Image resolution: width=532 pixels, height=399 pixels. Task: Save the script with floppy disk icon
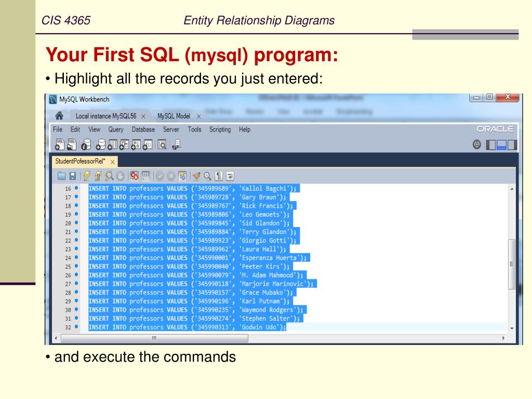click(73, 176)
